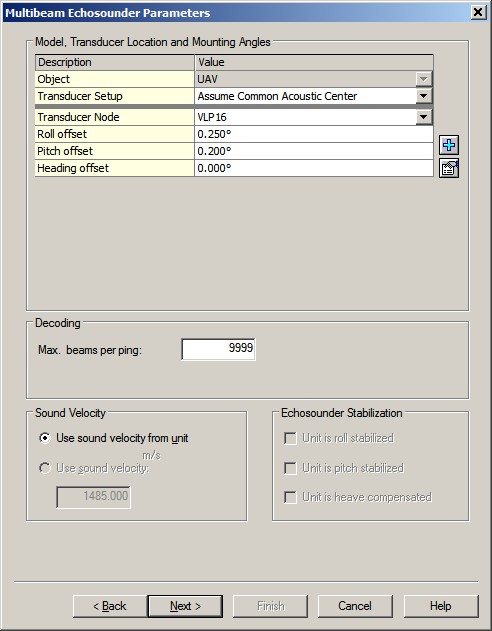Expand the Transducer Node VLP16 dropdown
Screen dimensions: 492x631
[x=424, y=117]
